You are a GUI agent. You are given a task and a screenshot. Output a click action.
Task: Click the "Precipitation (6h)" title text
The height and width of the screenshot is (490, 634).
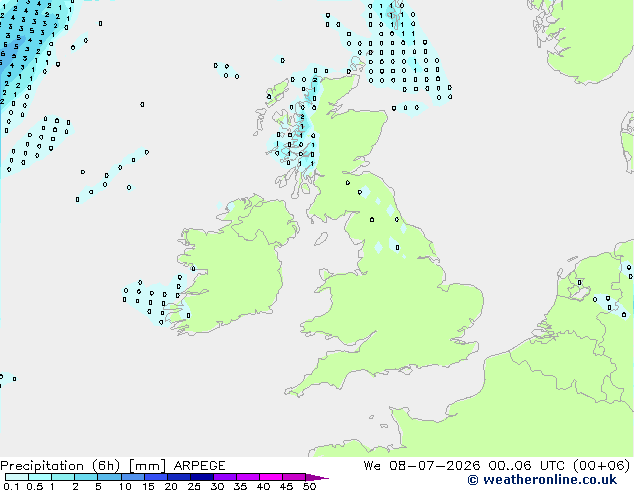point(60,466)
